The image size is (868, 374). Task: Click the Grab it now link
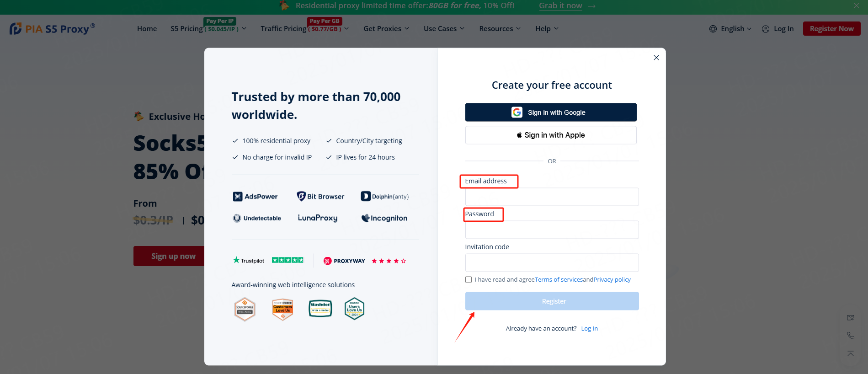[560, 6]
